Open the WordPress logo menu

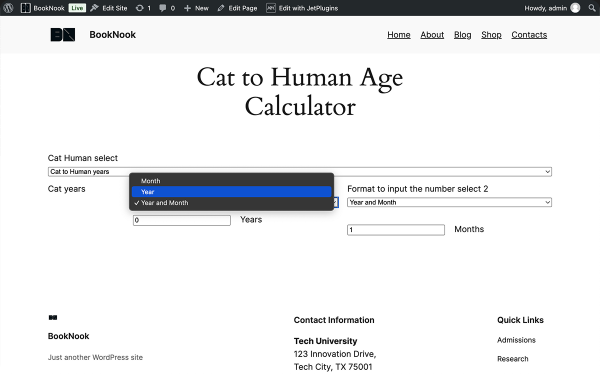coord(8,8)
